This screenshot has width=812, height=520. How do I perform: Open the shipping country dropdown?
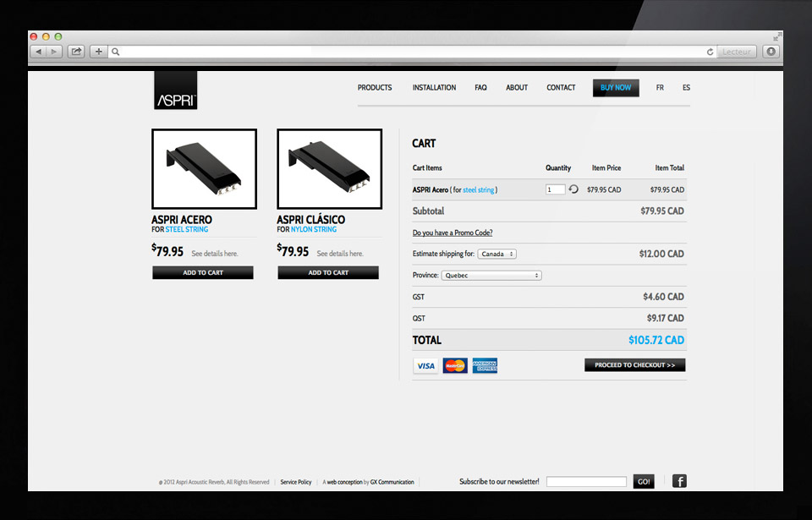[497, 254]
